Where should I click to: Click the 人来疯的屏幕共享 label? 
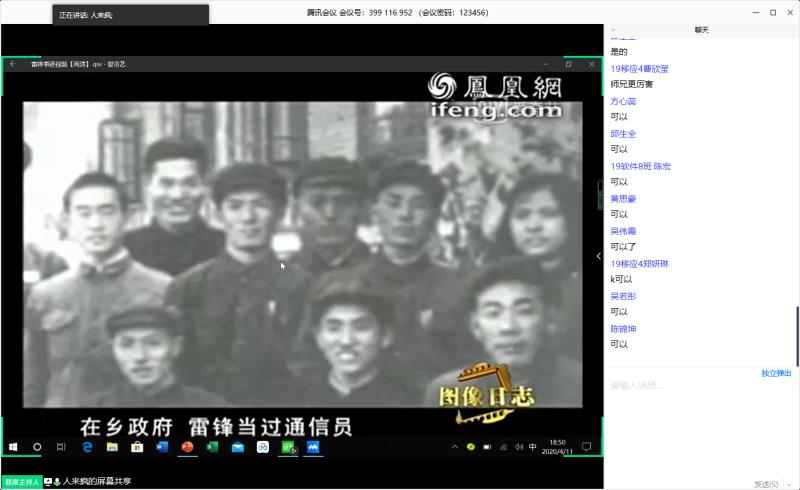pyautogui.click(x=97, y=481)
